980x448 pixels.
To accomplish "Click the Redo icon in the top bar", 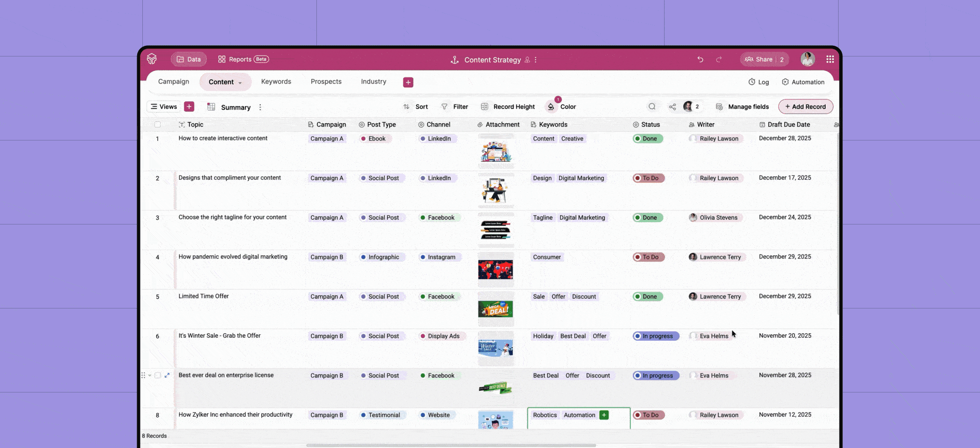I will (x=719, y=59).
